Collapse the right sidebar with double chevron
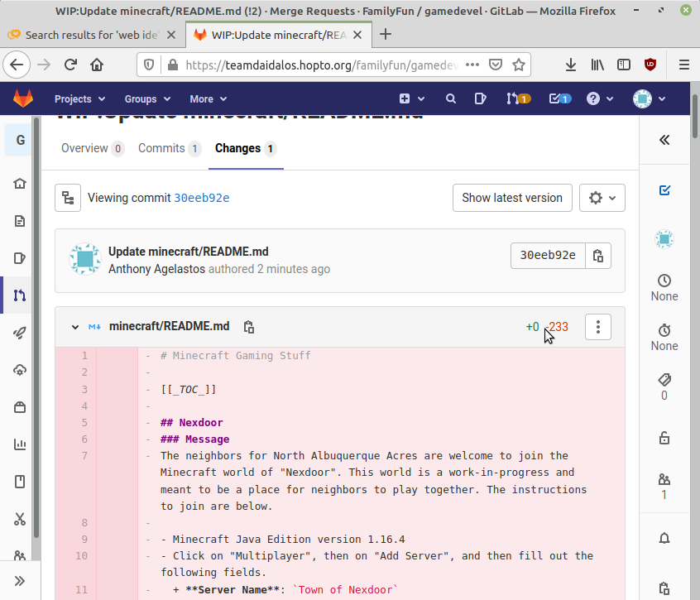This screenshot has height=600, width=700. tap(664, 140)
